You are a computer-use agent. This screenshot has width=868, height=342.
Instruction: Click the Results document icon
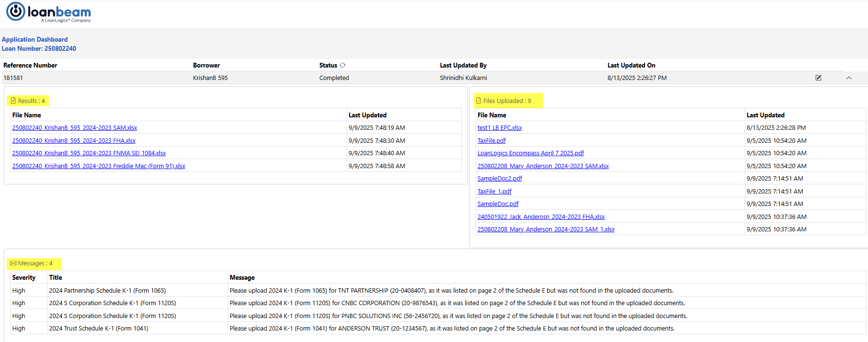coord(13,101)
